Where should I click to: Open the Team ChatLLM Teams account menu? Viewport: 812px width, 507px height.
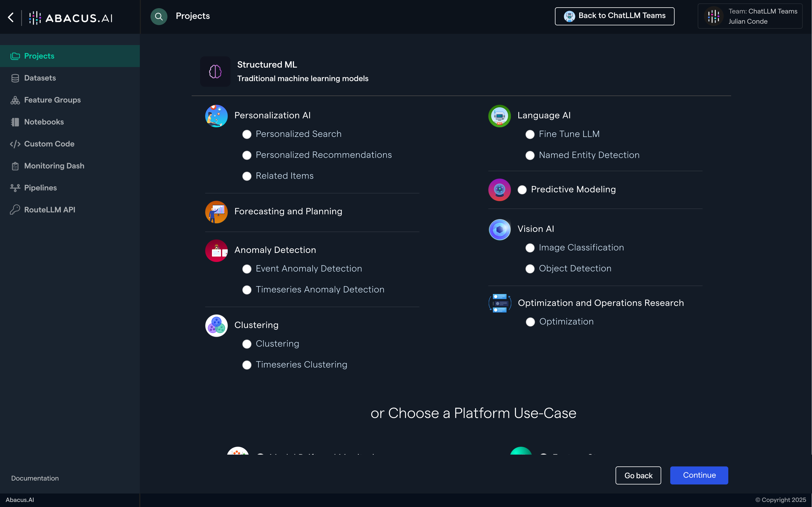[750, 16]
